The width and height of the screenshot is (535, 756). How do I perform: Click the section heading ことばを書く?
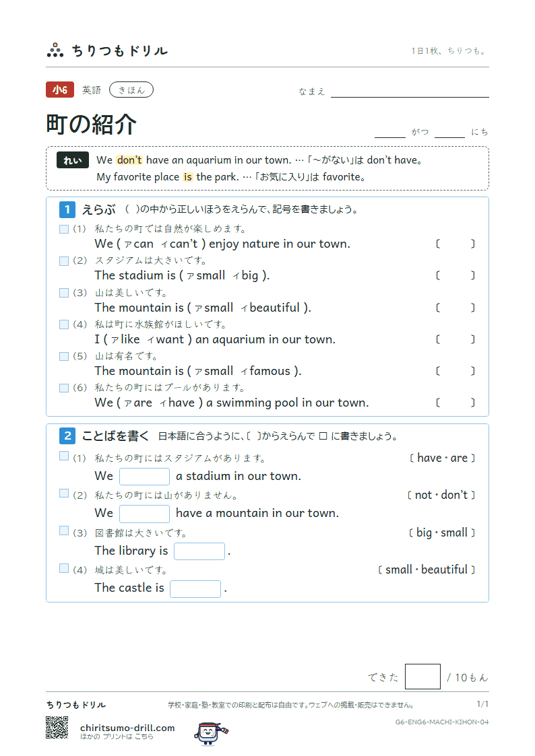pyautogui.click(x=116, y=436)
